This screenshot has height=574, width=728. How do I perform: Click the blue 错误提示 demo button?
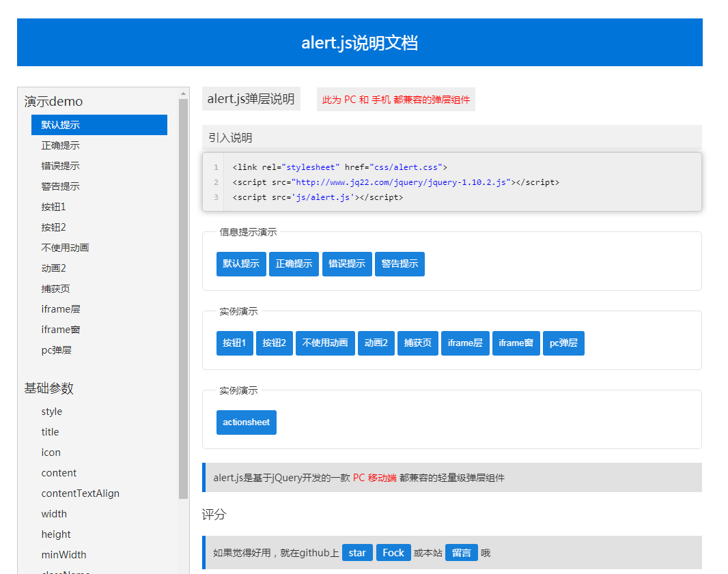(347, 264)
